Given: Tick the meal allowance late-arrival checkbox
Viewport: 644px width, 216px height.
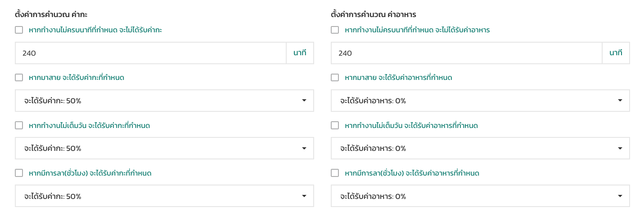Looking at the screenshot, I should [335, 78].
